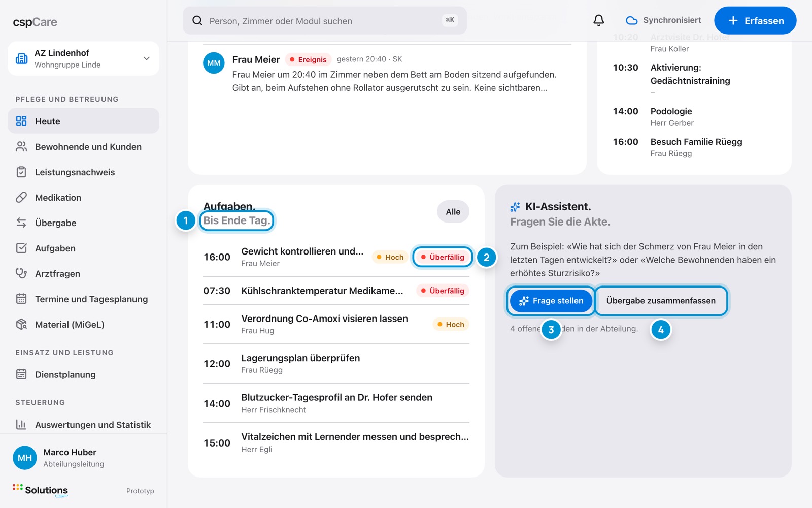Click Überfällig badge on Kühlschranktemperatur task

(x=443, y=291)
